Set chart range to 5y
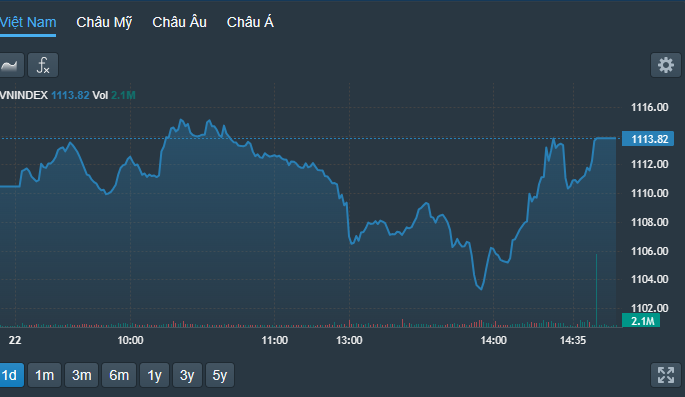The width and height of the screenshot is (685, 397). pos(220,375)
